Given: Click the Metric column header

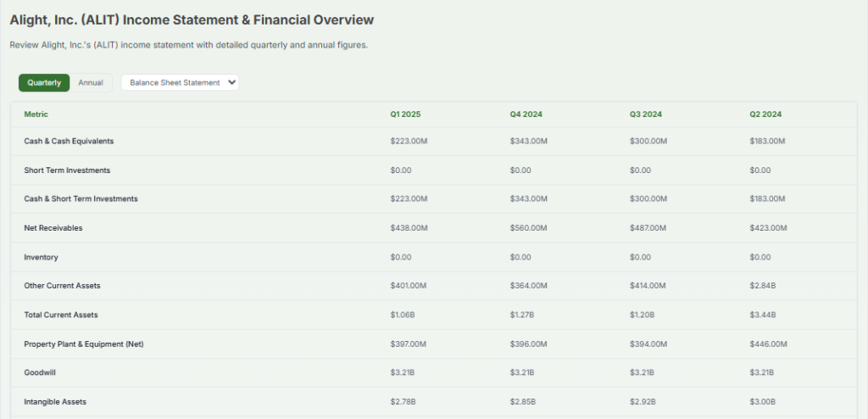Looking at the screenshot, I should click(x=36, y=115).
